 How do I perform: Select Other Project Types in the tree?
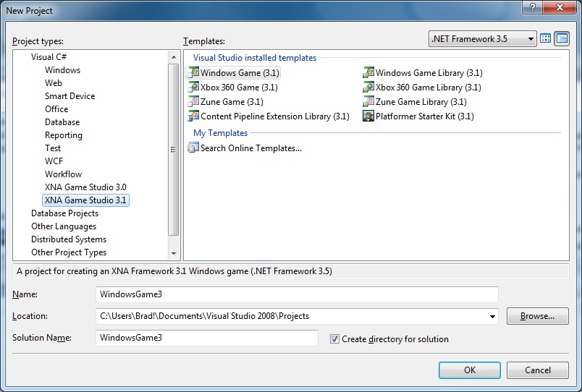[69, 252]
